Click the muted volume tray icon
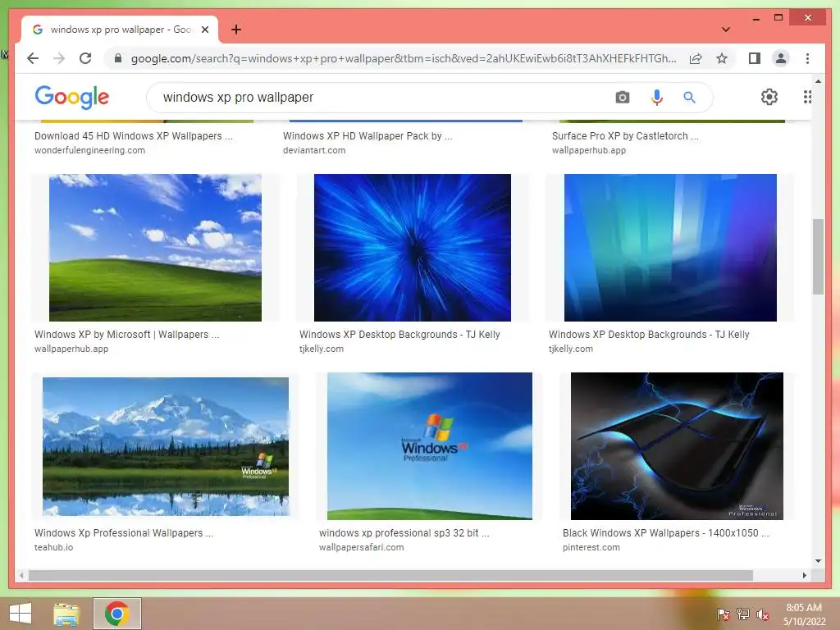The width and height of the screenshot is (840, 630). click(763, 614)
